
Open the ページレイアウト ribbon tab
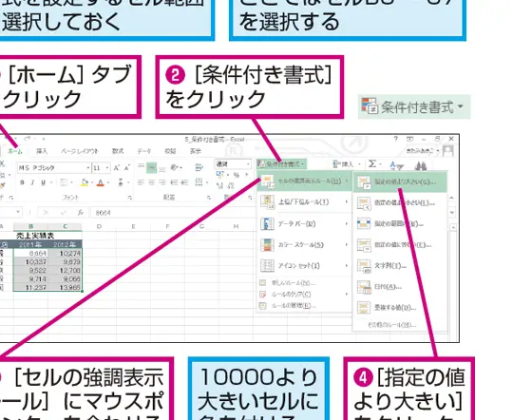click(80, 151)
